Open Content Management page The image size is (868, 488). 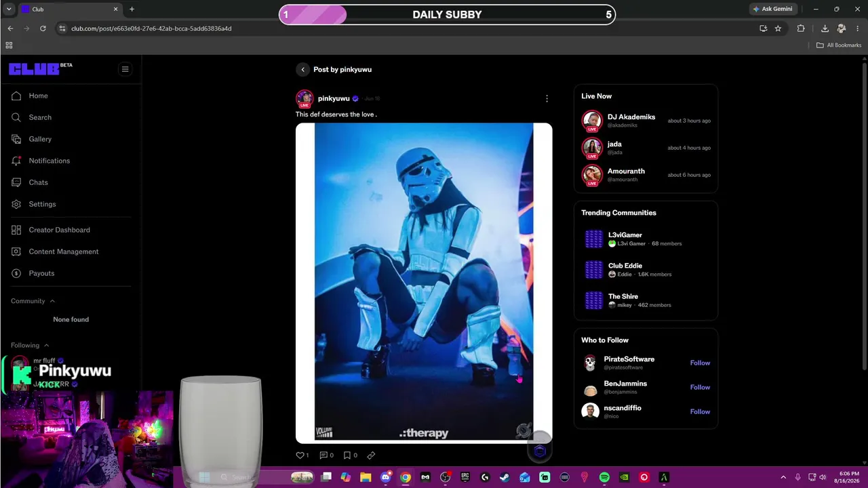63,251
